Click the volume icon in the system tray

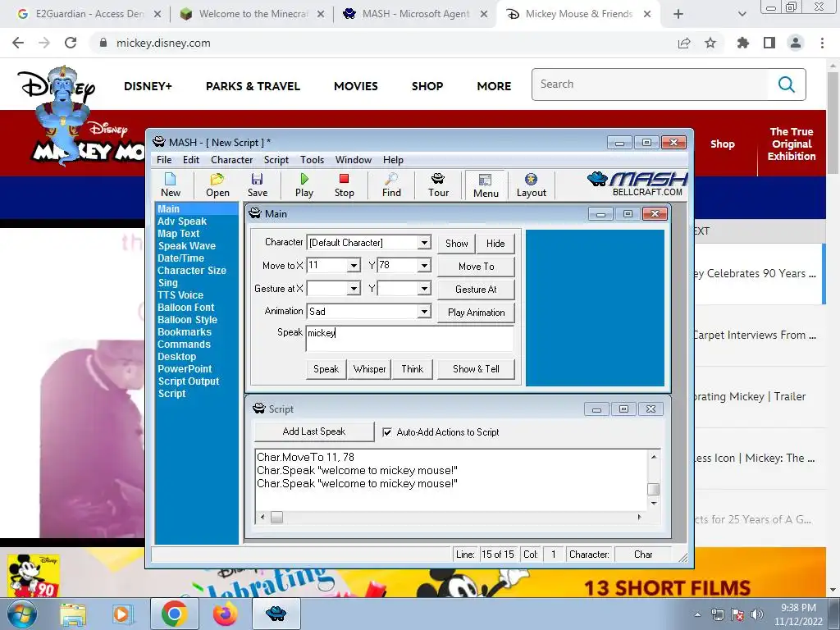[757, 614]
